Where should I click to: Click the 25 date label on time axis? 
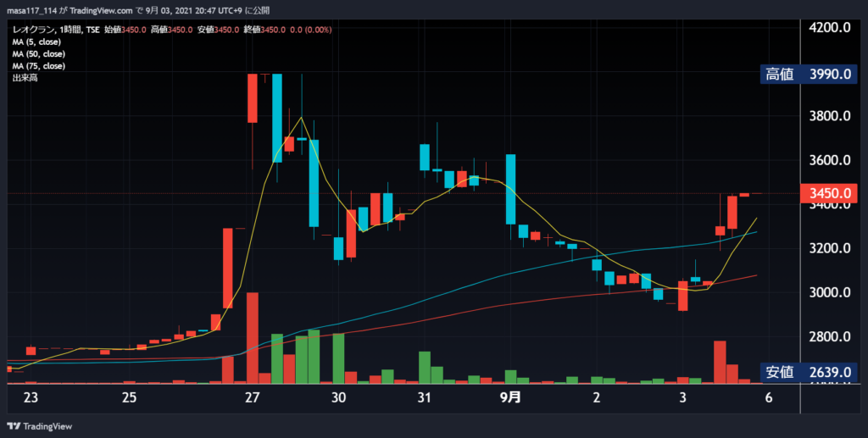[129, 397]
